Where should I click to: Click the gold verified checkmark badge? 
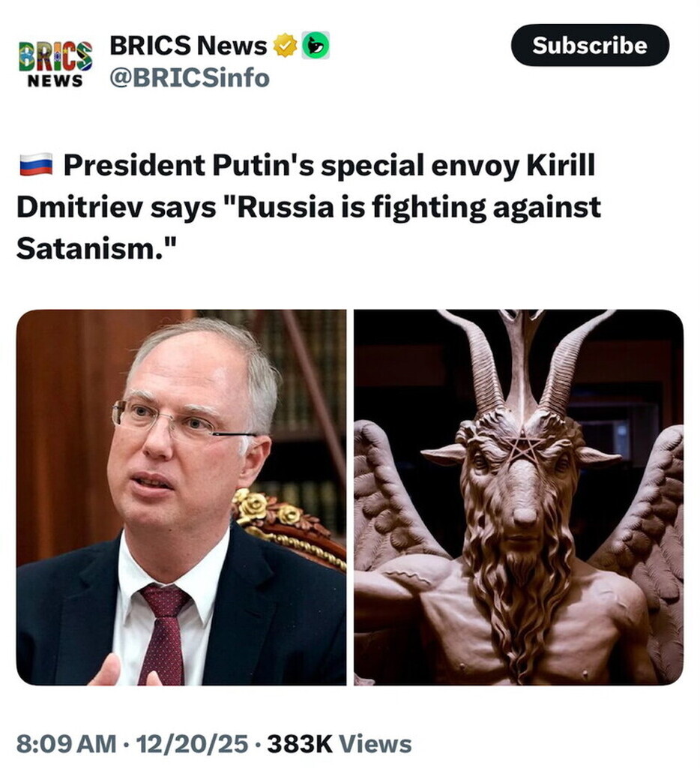coord(284,46)
